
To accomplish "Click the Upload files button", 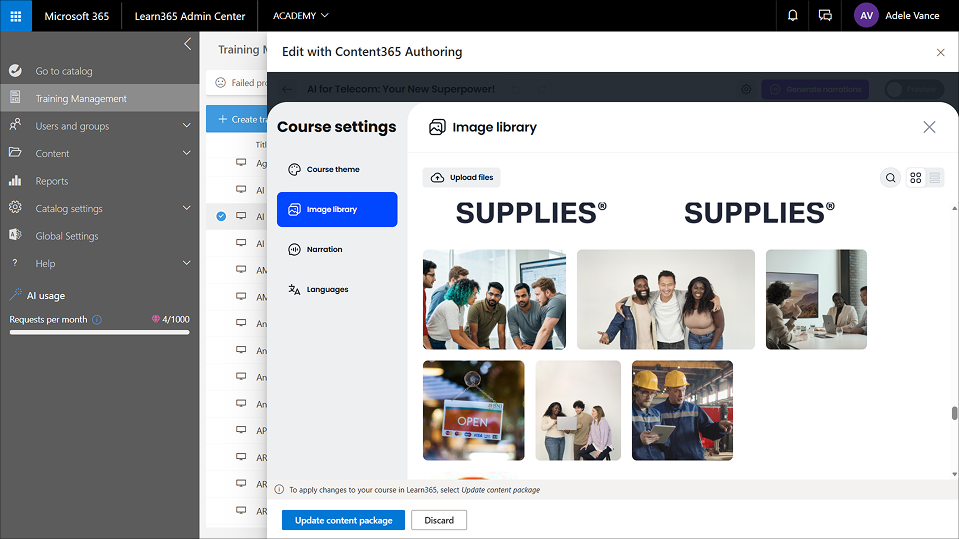I will click(x=462, y=178).
